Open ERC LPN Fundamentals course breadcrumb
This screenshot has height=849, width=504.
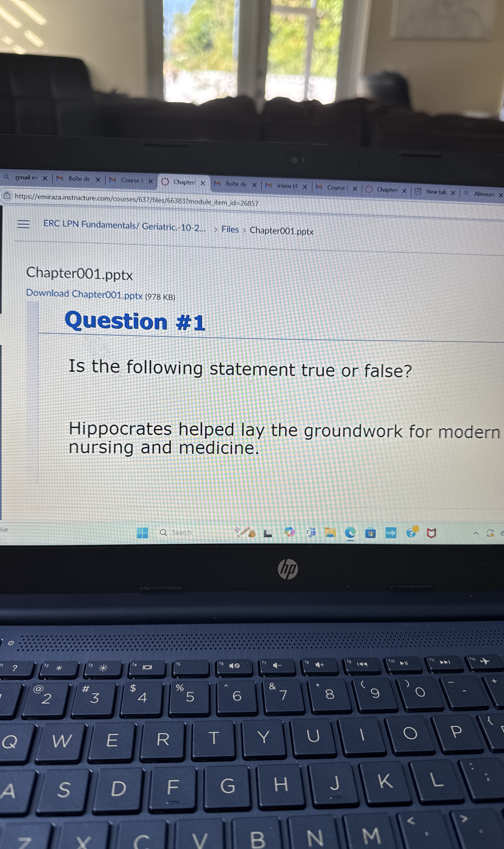click(x=124, y=226)
